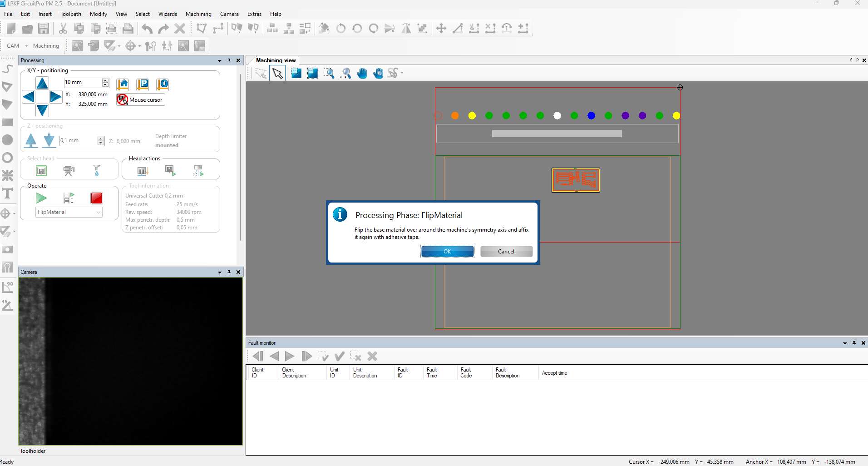Move head to the pause position (P icon)
The width and height of the screenshot is (868, 466).
coord(143,84)
